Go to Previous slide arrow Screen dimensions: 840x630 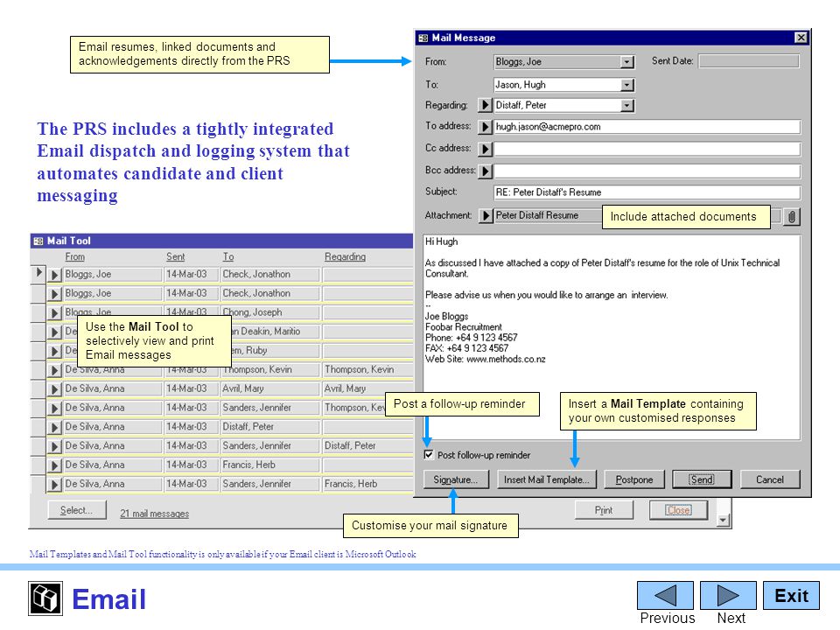[x=665, y=595]
